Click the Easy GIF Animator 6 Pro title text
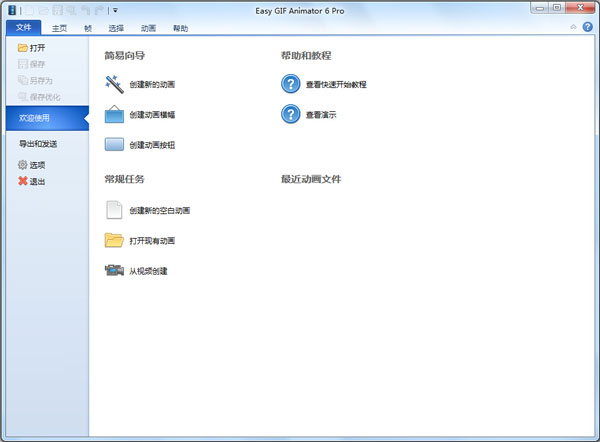Screen dimensions: 600x442 coord(300,11)
